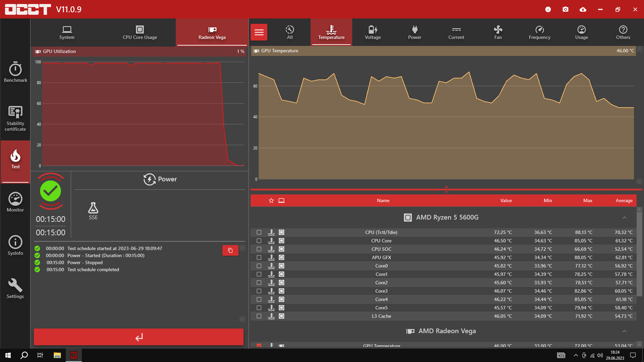Switch to the CPU Core Usage tab

140,33
